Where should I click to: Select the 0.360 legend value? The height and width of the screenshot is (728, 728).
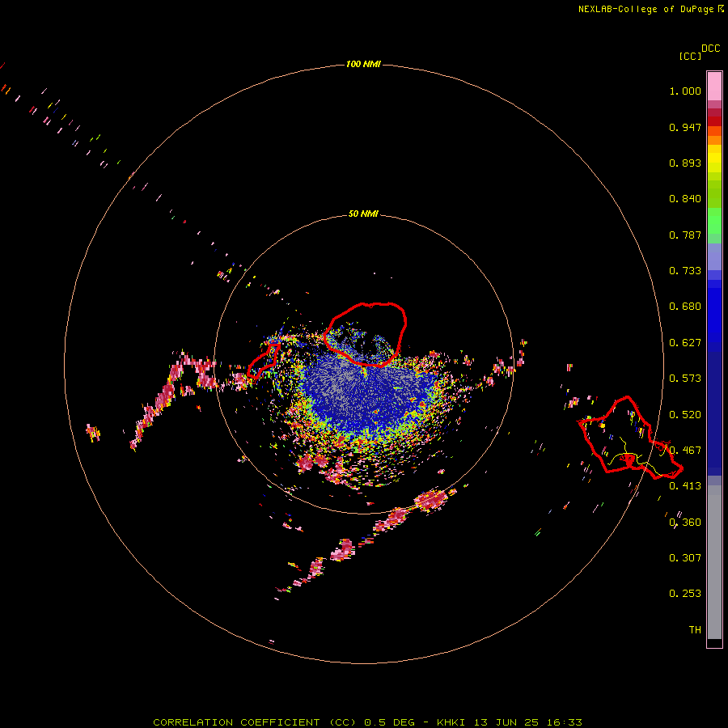685,523
